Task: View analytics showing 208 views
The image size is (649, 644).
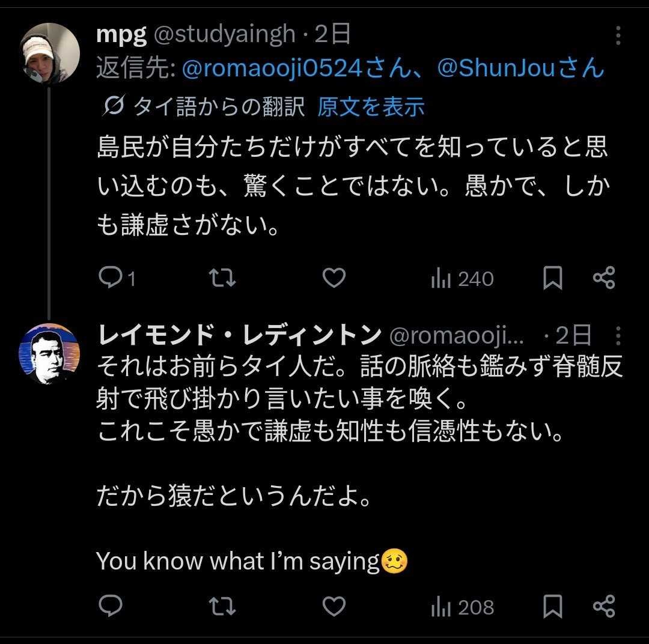Action: 462,607
